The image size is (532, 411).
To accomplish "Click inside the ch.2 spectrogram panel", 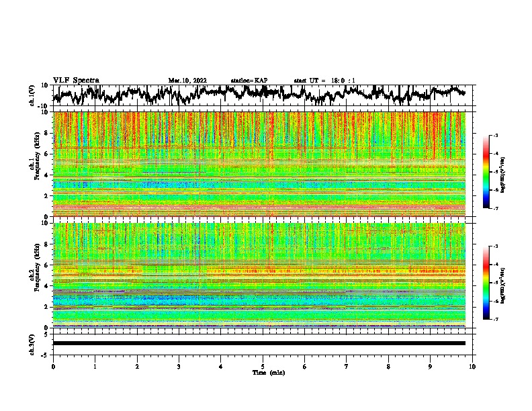I will 259,275.
